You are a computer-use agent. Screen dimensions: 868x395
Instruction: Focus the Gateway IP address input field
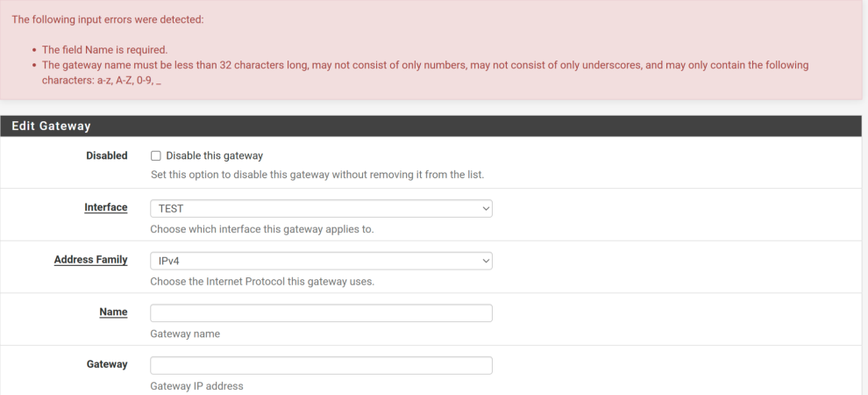321,365
